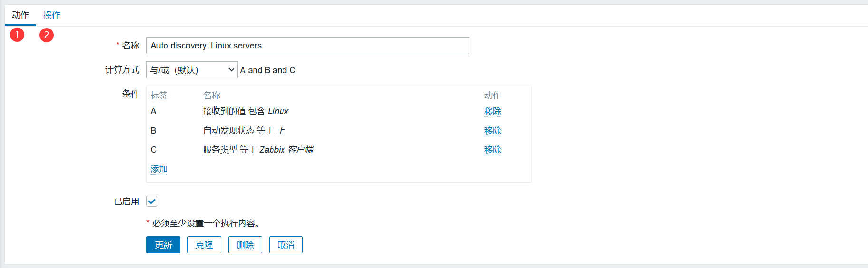Open the 计算方式 dropdown
Screen dimensions: 868x268
point(192,70)
